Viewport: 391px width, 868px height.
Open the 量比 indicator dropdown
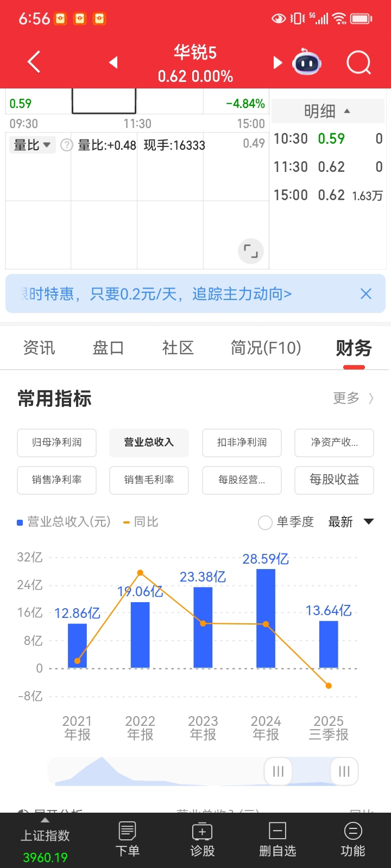32,145
